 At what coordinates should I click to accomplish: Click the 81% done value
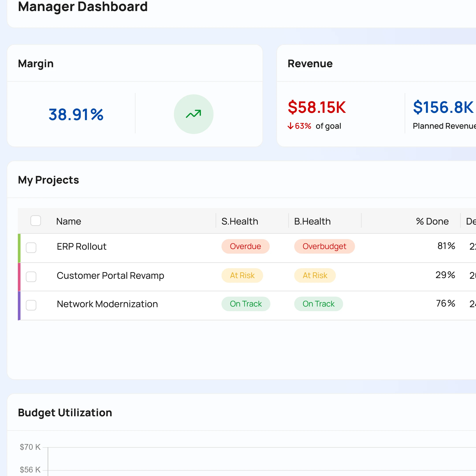446,246
